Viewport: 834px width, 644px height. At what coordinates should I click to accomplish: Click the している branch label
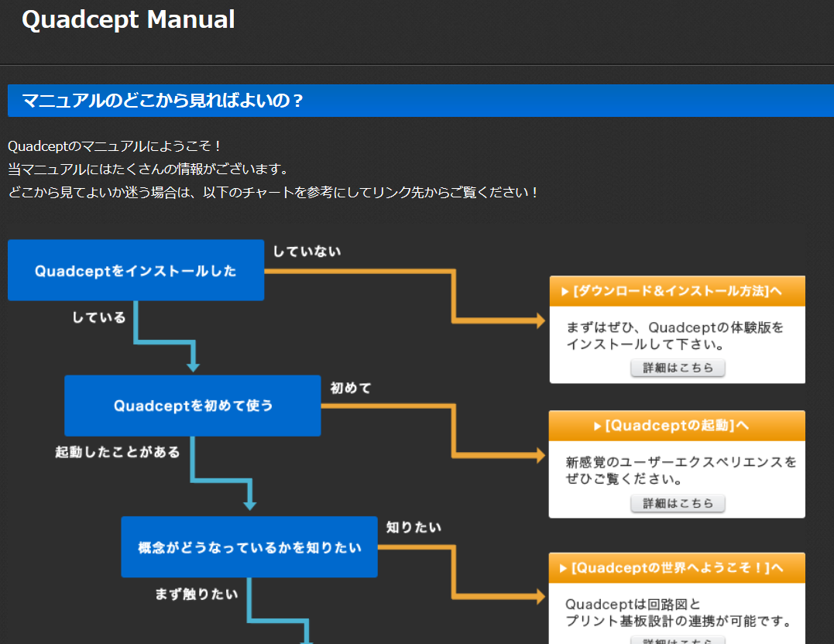click(x=99, y=317)
